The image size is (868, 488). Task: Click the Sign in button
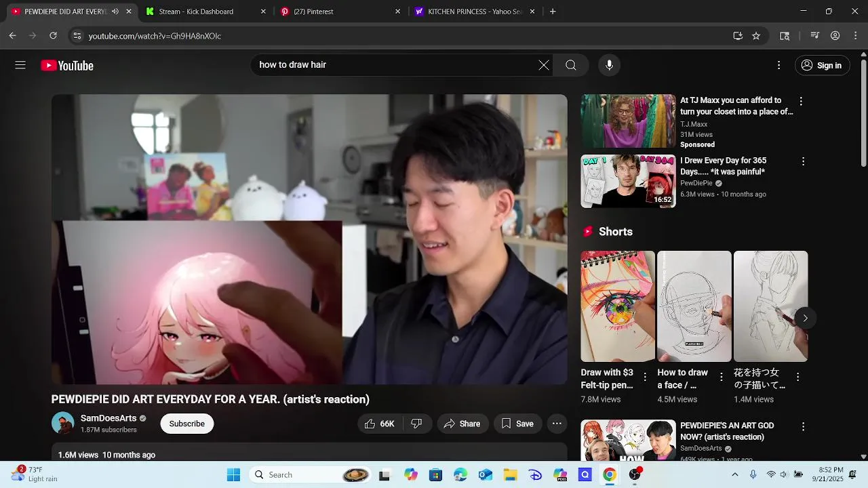pos(822,65)
